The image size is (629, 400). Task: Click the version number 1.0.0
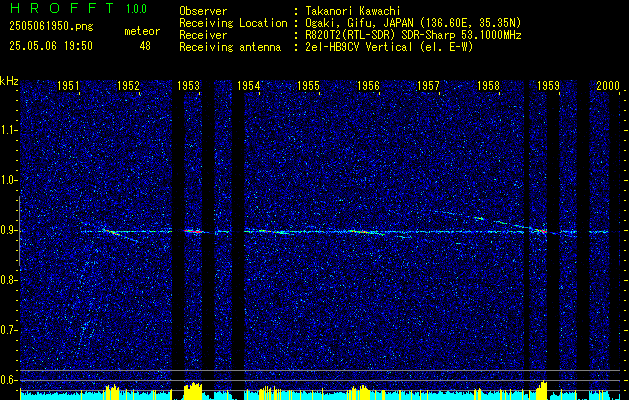136,9
